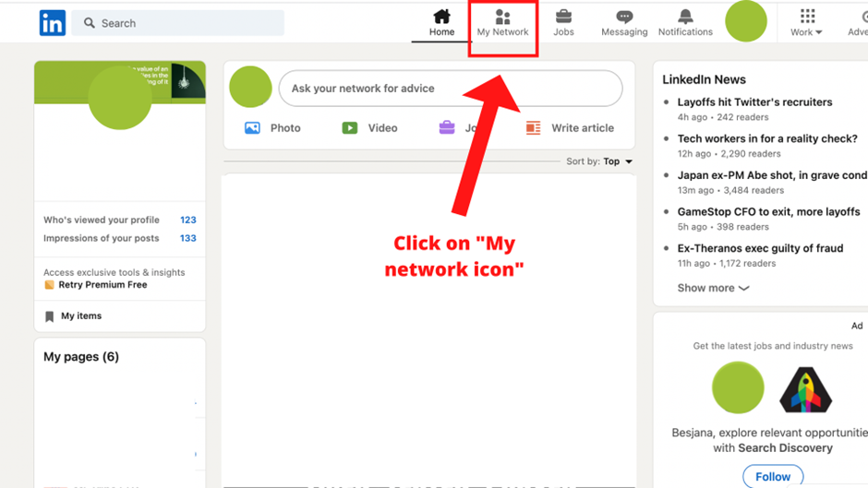Image resolution: width=868 pixels, height=488 pixels.
Task: Click Write article
Action: 570,128
